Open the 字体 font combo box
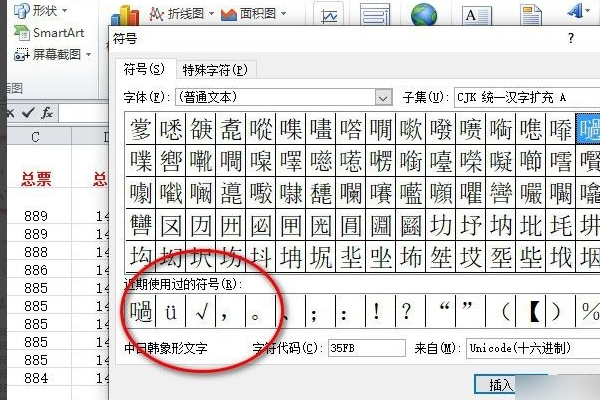This screenshot has height=400, width=600. (284, 98)
